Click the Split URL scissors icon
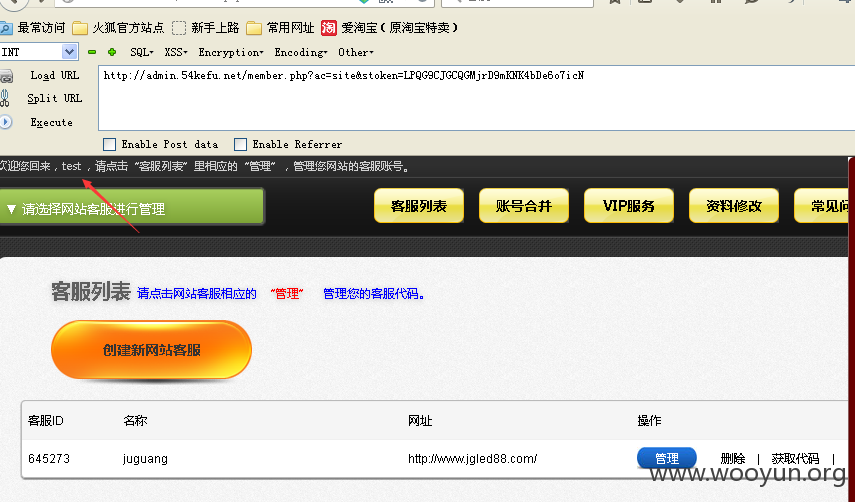The height and width of the screenshot is (502, 855). (5, 99)
